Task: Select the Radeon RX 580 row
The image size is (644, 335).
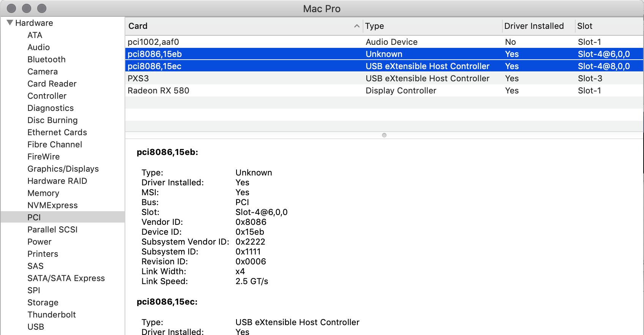Action: click(384, 90)
